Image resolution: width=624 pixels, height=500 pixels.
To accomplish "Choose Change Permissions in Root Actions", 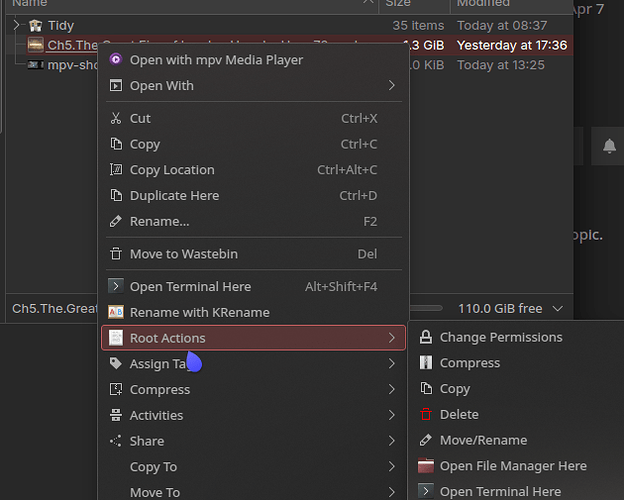I will [516, 337].
